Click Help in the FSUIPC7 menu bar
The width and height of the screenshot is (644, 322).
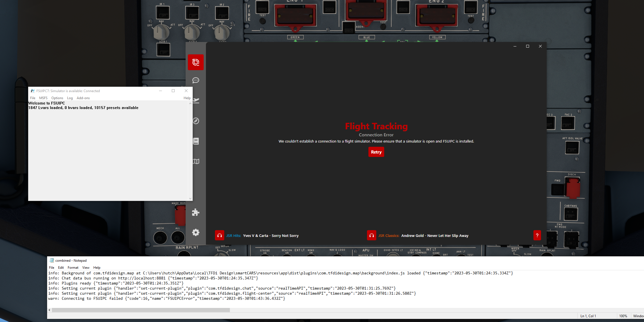(187, 98)
